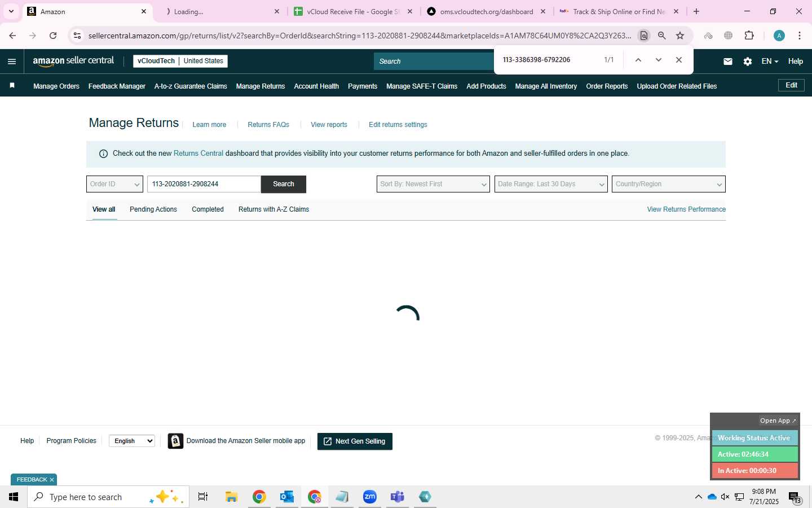Open the View reports link
812x508 pixels.
[x=329, y=125]
